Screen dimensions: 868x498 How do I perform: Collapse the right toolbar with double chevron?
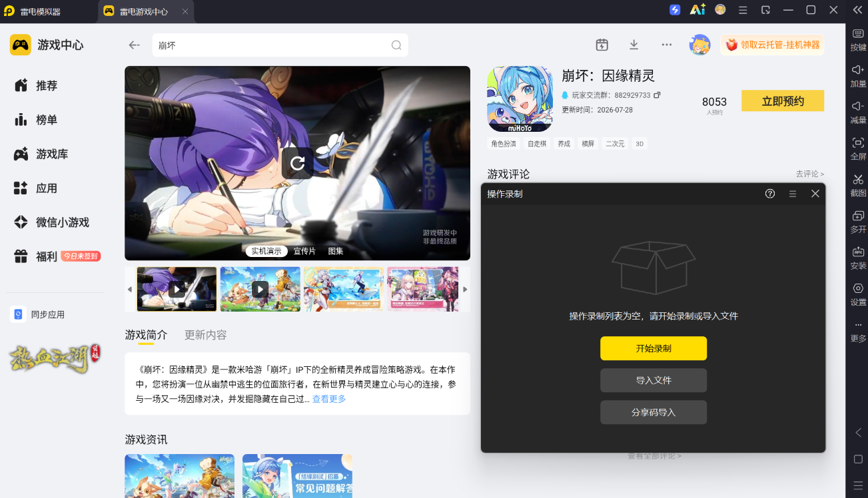pyautogui.click(x=857, y=10)
